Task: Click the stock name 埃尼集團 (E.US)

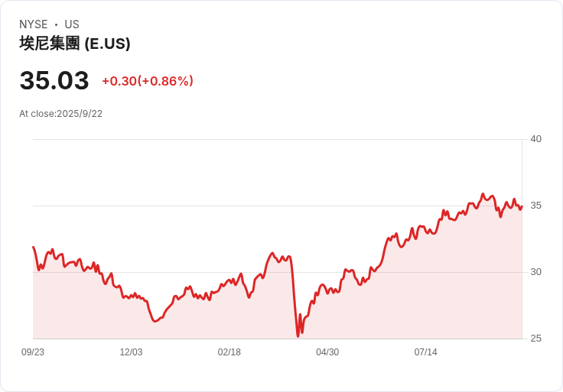Action: (x=75, y=44)
